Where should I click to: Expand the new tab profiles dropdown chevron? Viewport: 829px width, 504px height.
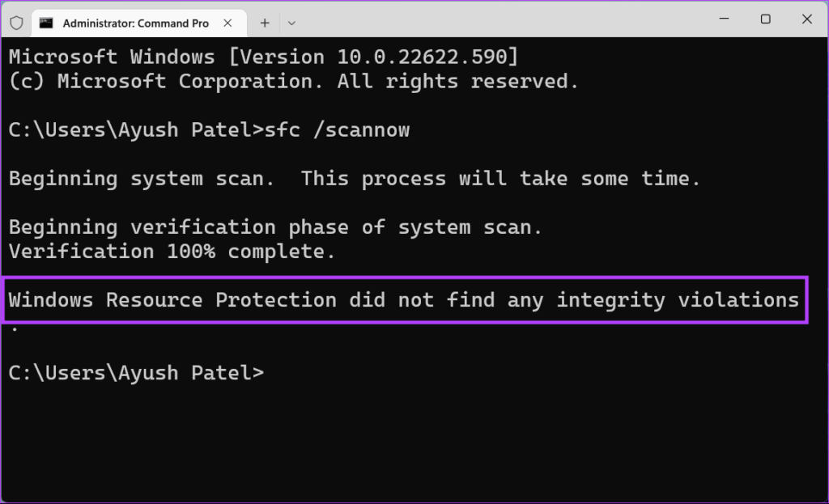coord(291,23)
